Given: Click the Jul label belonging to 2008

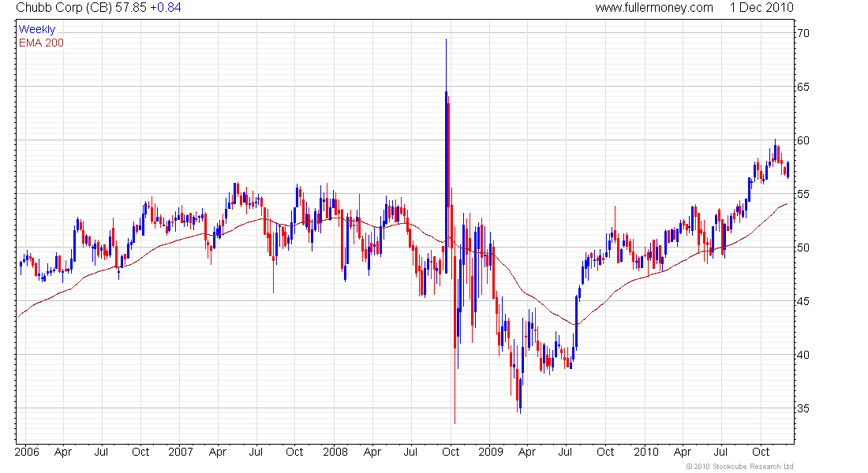Looking at the screenshot, I should click(x=410, y=452).
